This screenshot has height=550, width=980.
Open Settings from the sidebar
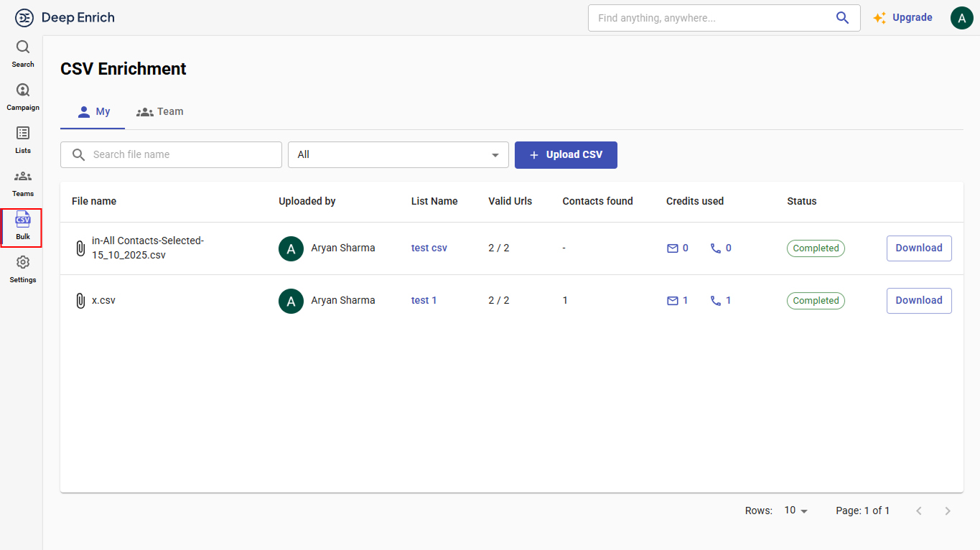click(23, 269)
